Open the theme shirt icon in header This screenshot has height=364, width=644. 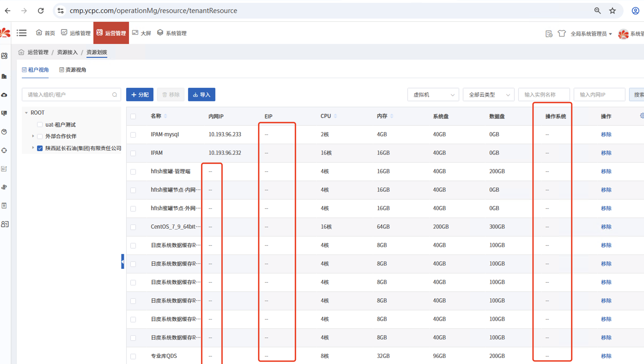[562, 33]
